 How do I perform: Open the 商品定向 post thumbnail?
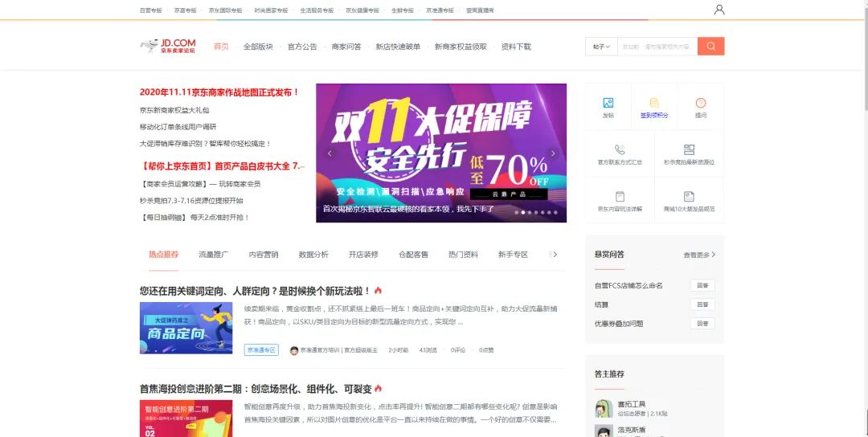[186, 328]
